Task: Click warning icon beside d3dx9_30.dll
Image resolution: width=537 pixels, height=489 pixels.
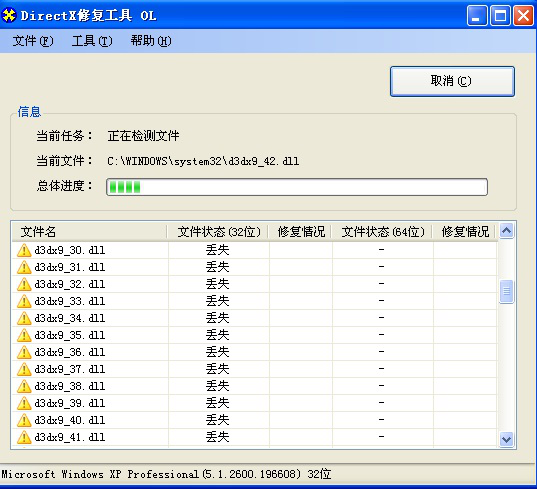Action: click(x=24, y=250)
